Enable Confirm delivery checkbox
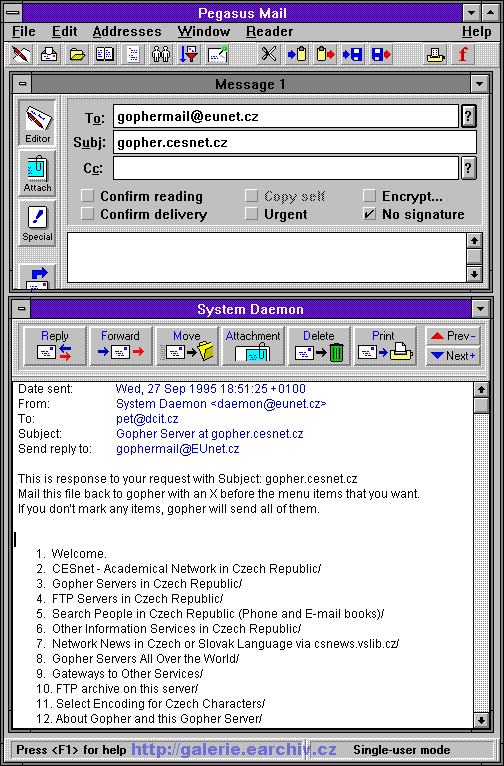504x766 pixels. coord(87,214)
